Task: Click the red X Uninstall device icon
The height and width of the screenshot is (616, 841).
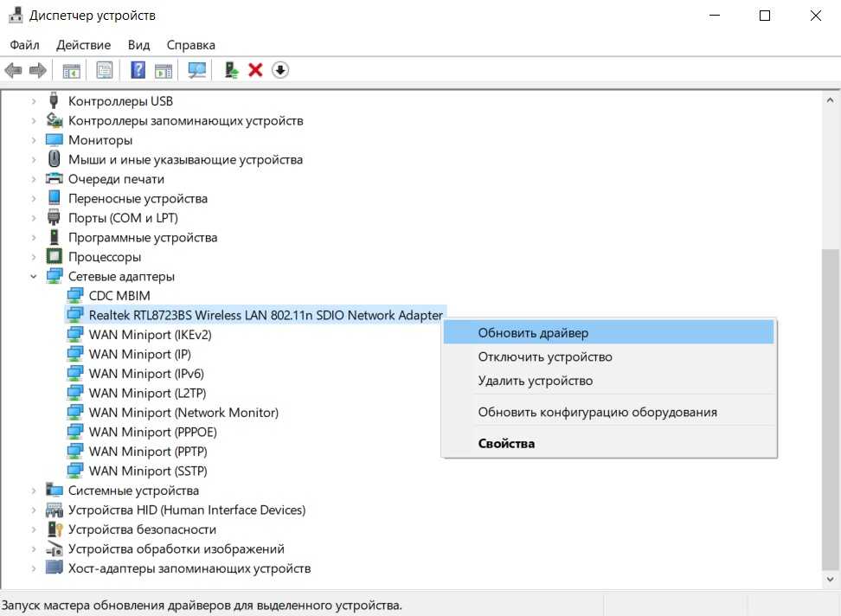Action: 255,70
